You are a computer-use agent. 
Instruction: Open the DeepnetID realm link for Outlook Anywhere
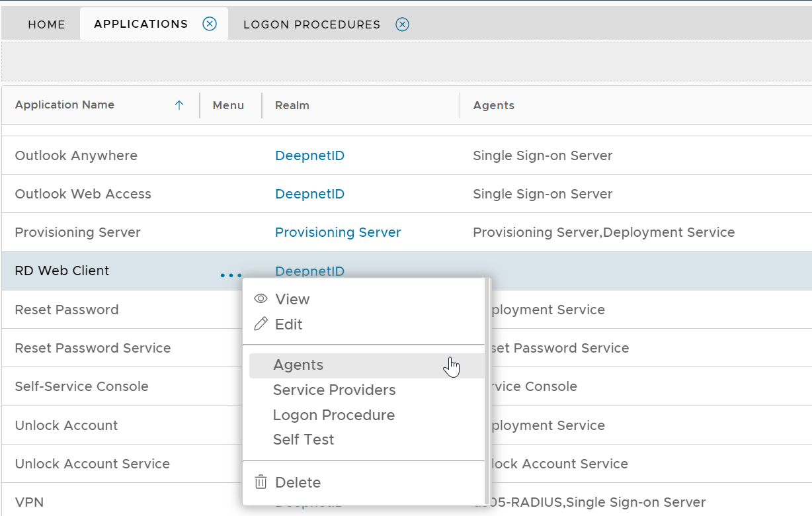point(309,156)
